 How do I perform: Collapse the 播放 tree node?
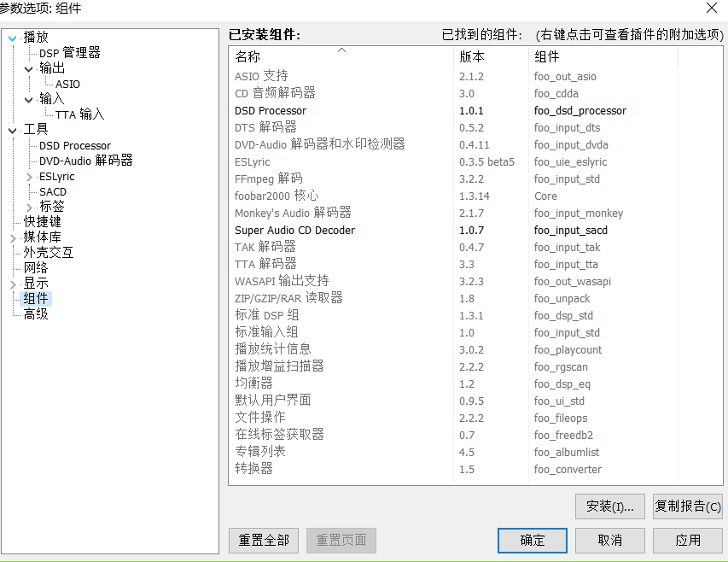pyautogui.click(x=12, y=38)
